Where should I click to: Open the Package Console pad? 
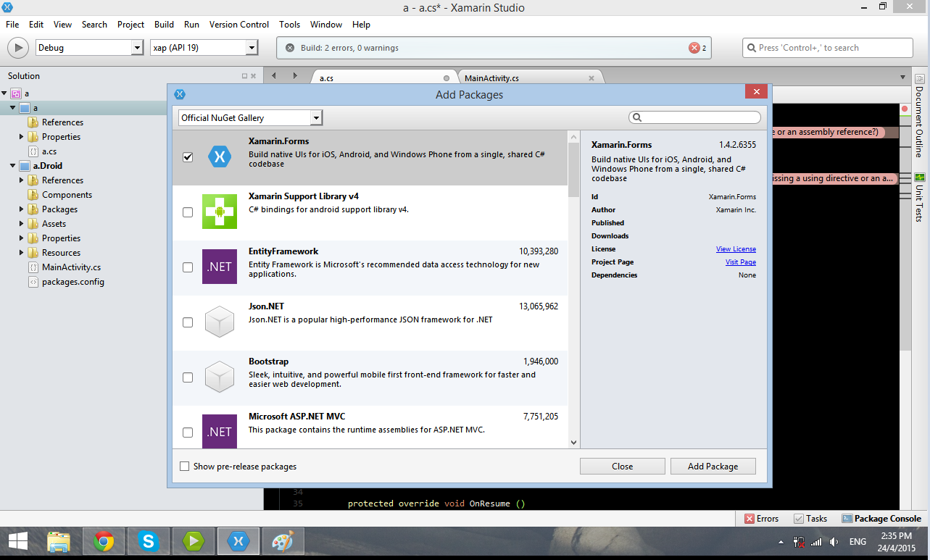(x=881, y=519)
